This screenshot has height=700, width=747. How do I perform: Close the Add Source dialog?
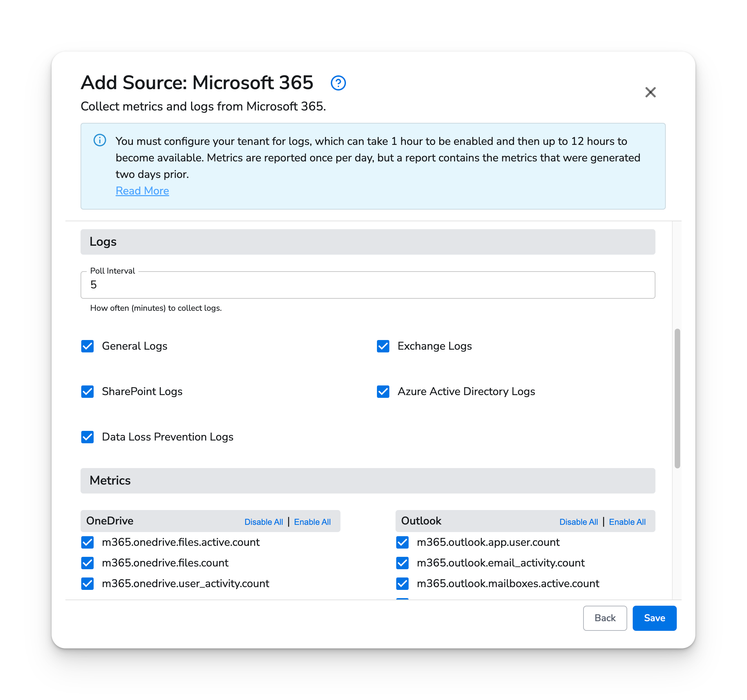tap(651, 92)
